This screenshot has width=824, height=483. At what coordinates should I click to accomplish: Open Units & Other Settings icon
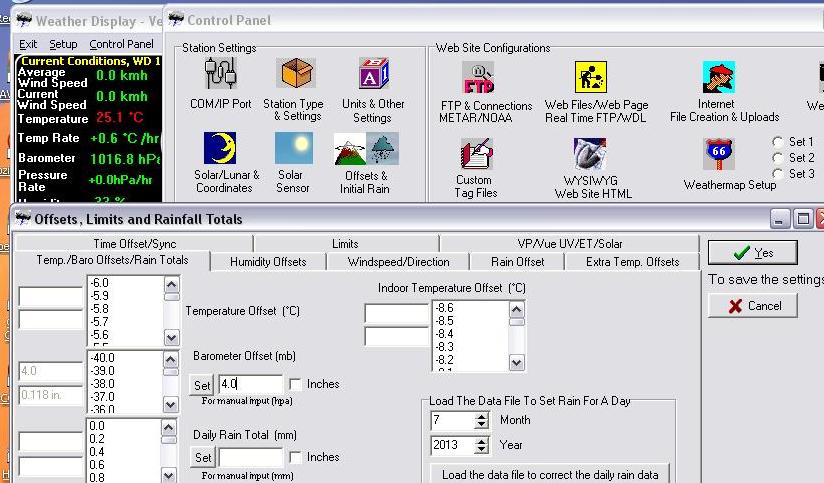click(x=373, y=76)
